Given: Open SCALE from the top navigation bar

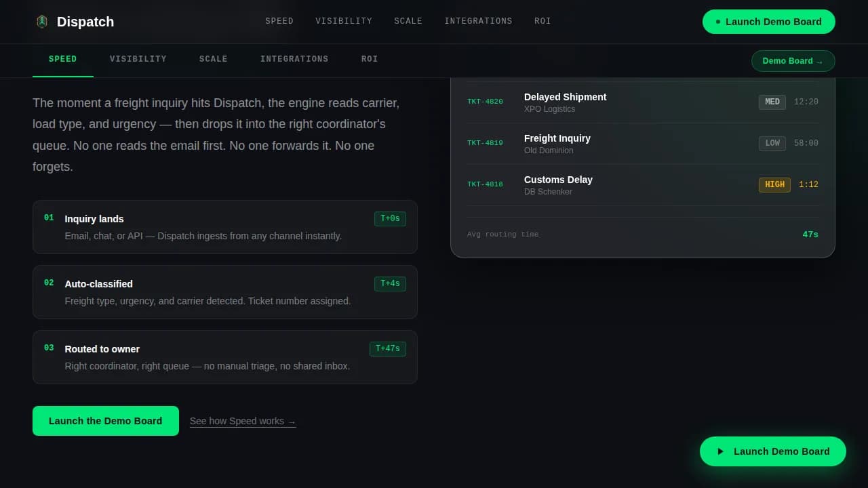Looking at the screenshot, I should coord(408,21).
